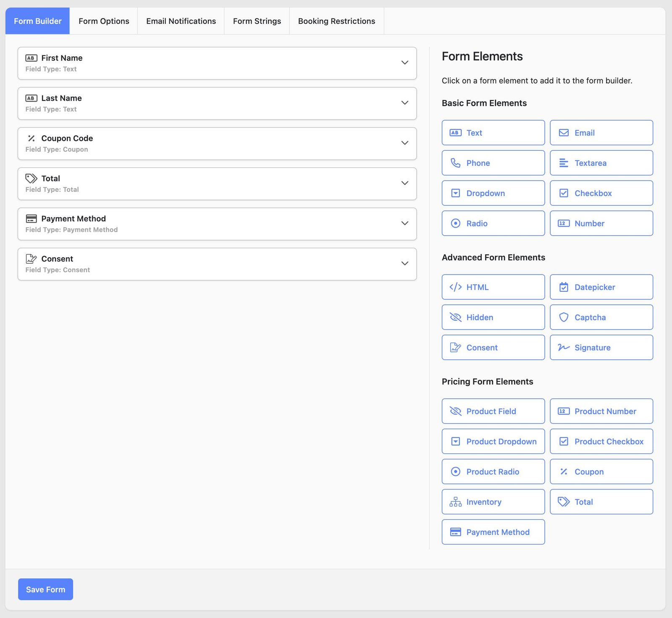Add a Consent element from Advanced Form Elements
Image resolution: width=672 pixels, height=618 pixels.
click(493, 348)
